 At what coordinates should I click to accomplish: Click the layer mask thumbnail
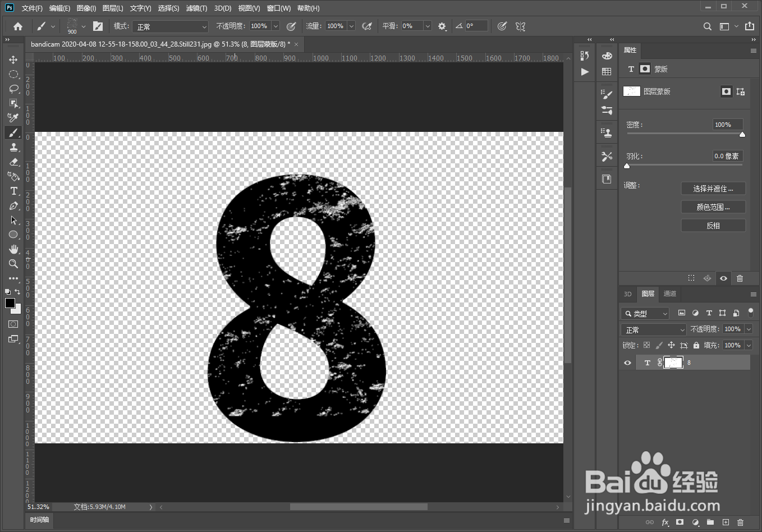tap(673, 363)
